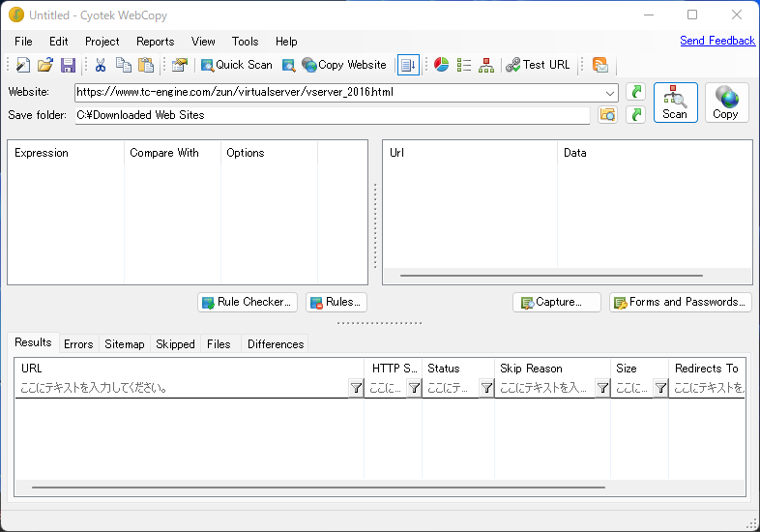
Task: Open the URL column filter dropdown
Action: (356, 388)
